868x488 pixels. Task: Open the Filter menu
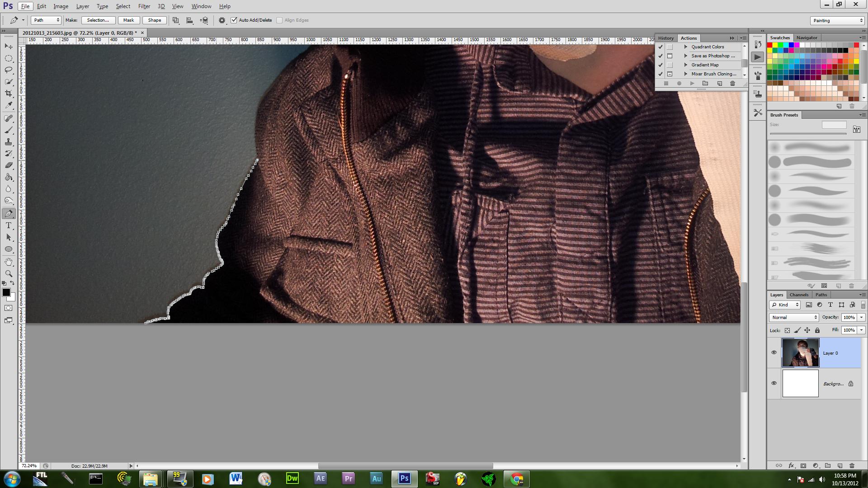point(144,6)
